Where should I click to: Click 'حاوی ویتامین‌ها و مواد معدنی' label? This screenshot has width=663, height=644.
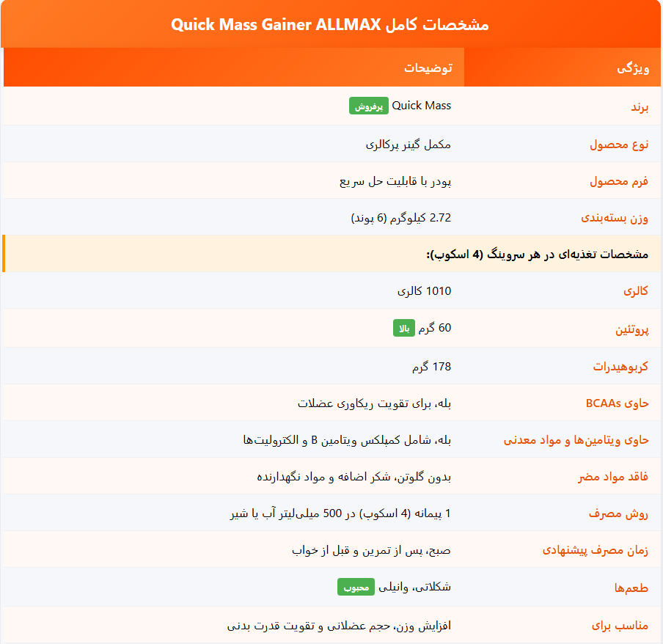click(576, 440)
